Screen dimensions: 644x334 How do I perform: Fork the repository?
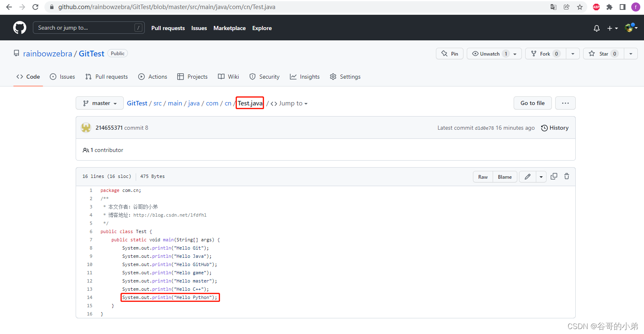[546, 54]
